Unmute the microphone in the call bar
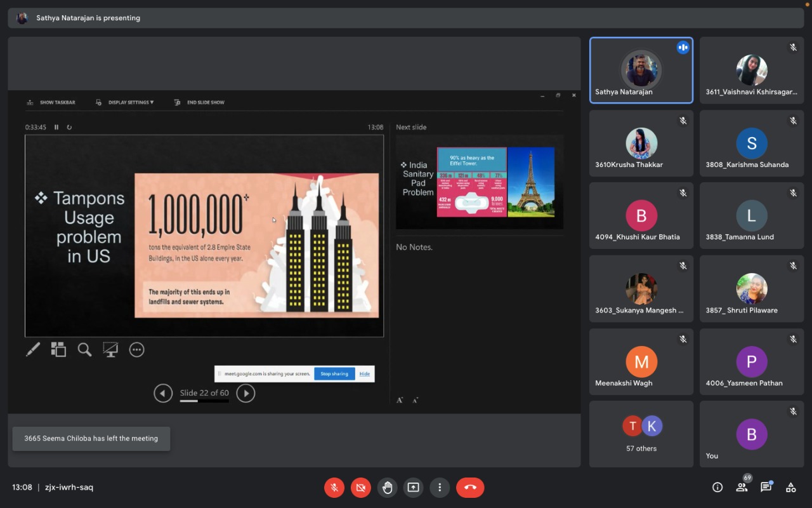 coord(334,488)
